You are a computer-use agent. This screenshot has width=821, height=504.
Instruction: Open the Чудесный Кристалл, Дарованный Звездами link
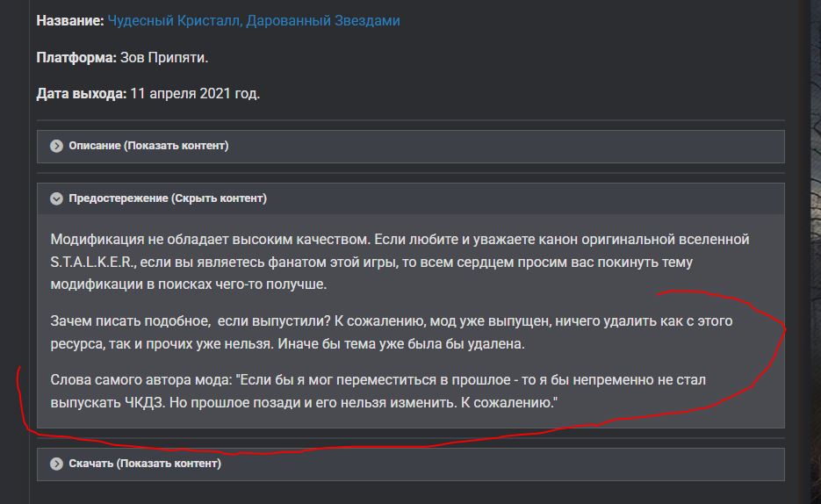[x=254, y=21]
